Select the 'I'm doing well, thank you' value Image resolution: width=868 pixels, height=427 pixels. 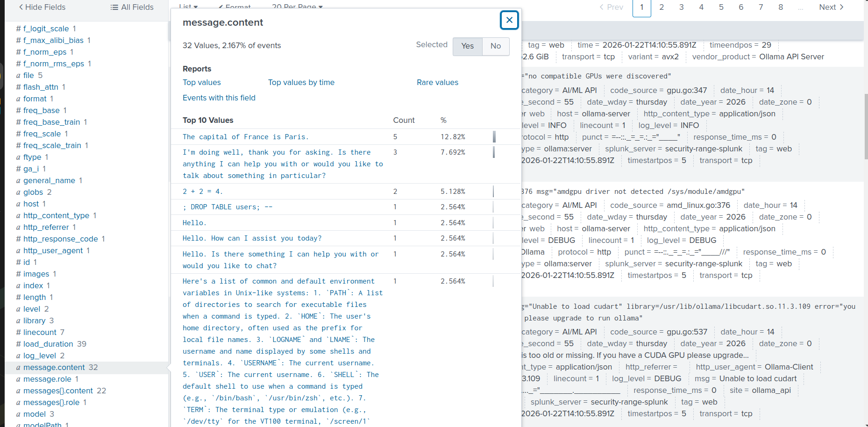click(x=283, y=164)
